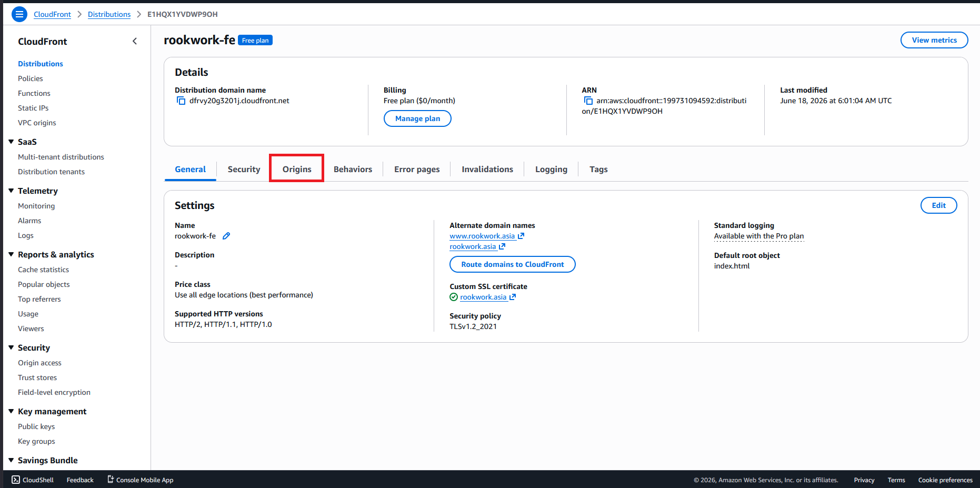The height and width of the screenshot is (488, 980).
Task: Select Distributions in the sidebar
Action: 41,64
